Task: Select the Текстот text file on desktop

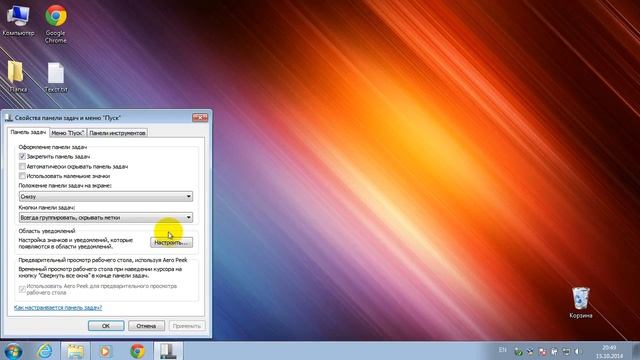Action: point(56,77)
